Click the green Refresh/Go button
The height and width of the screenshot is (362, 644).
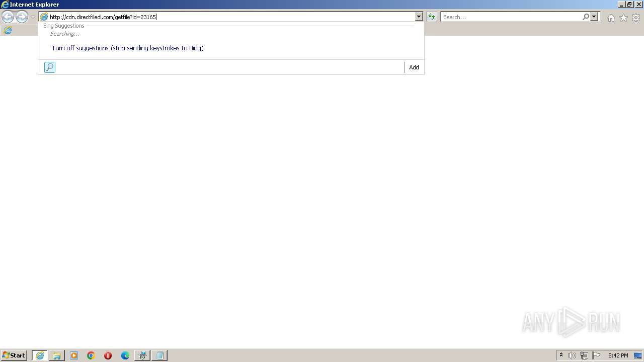[x=432, y=17]
